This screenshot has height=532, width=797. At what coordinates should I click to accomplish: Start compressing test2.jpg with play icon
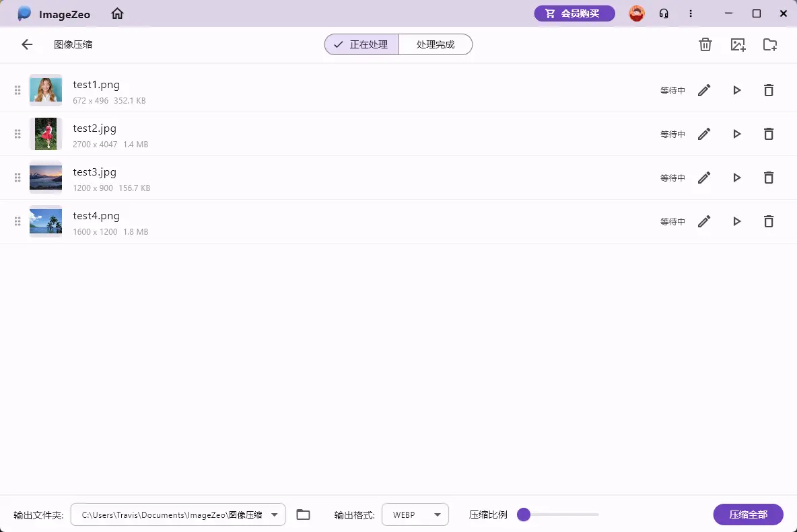736,133
